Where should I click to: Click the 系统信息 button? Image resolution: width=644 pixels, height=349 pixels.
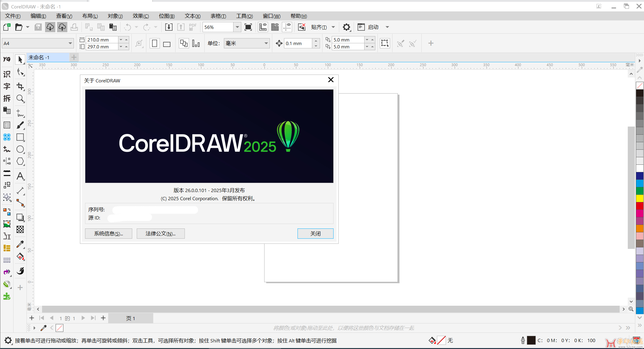pyautogui.click(x=108, y=234)
